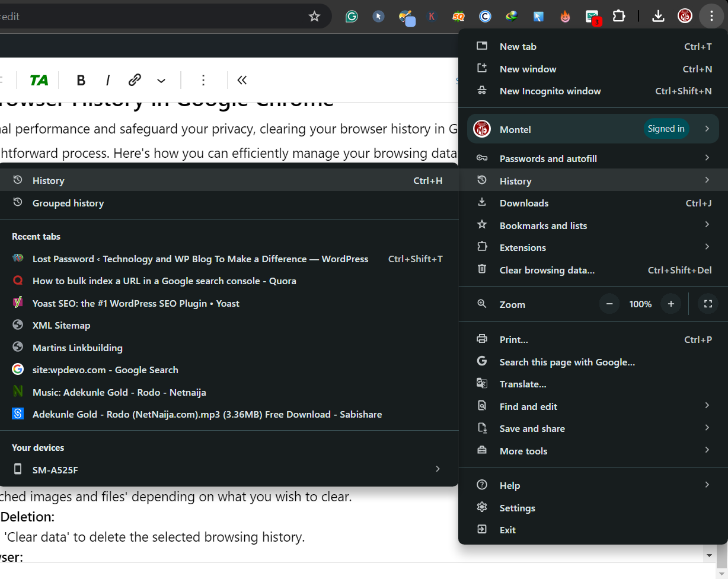Screen dimensions: 728x579
Task: Expand Save and share submenu
Action: 593,428
